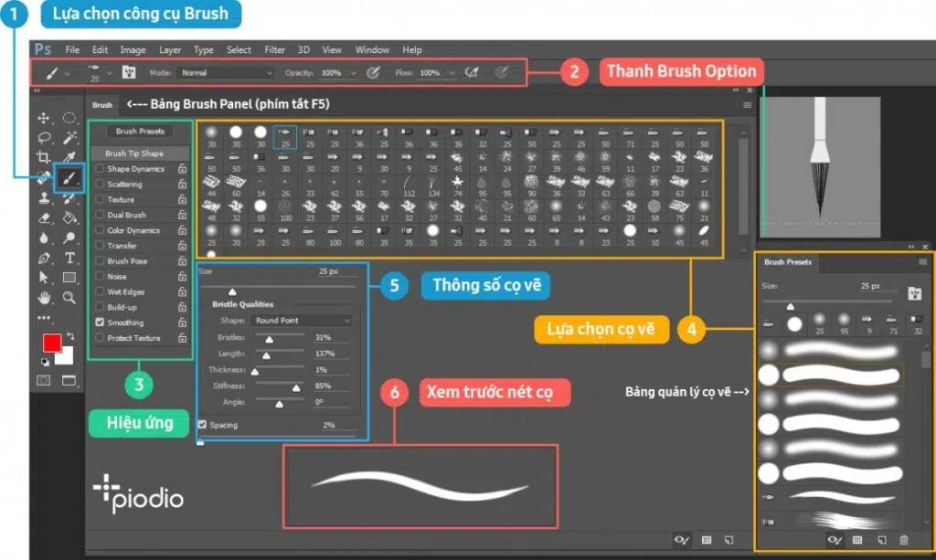
Task: Select the Hand tool
Action: (44, 298)
